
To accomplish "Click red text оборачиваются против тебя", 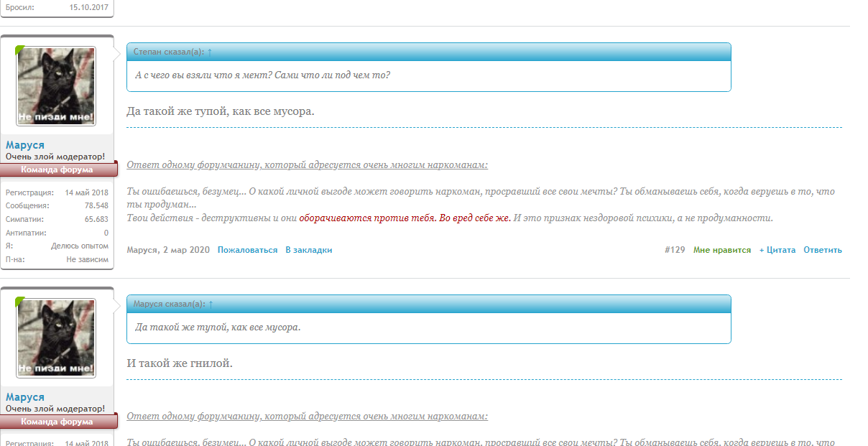I will pos(366,217).
